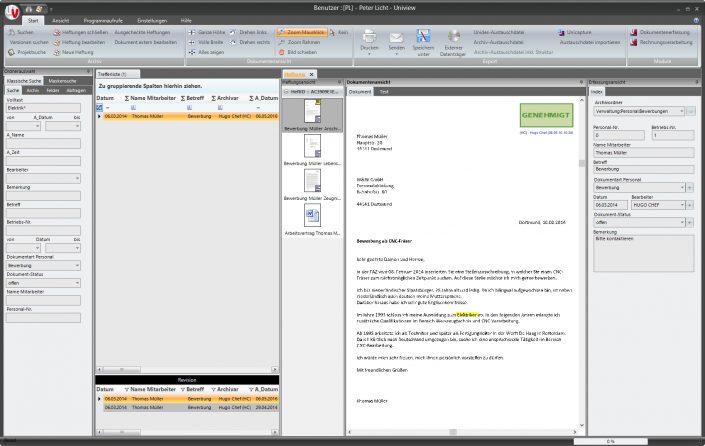Click Heftungen schließen icon
This screenshot has height=446, width=705.
tap(57, 32)
